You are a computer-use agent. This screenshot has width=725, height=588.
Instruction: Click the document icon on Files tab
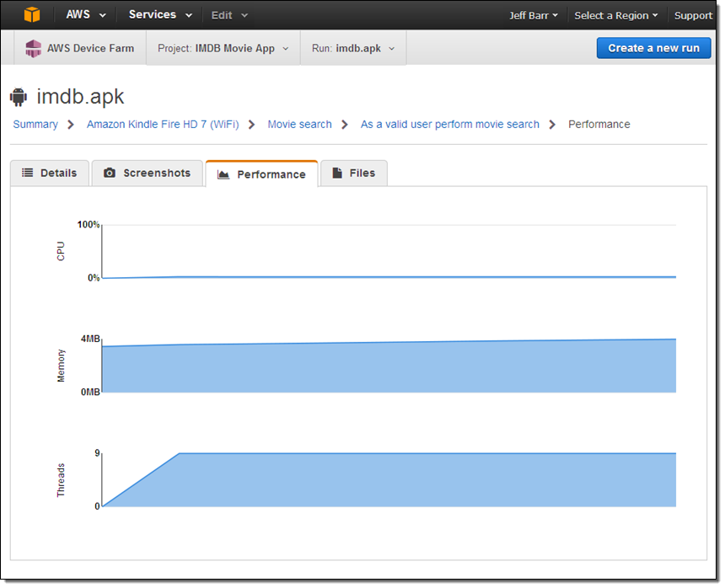click(337, 173)
